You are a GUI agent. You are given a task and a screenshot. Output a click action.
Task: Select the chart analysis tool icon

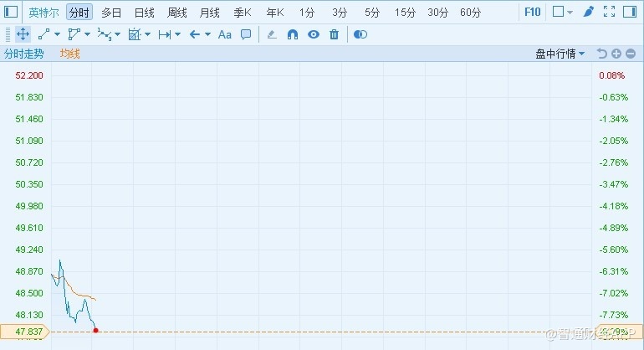(135, 34)
